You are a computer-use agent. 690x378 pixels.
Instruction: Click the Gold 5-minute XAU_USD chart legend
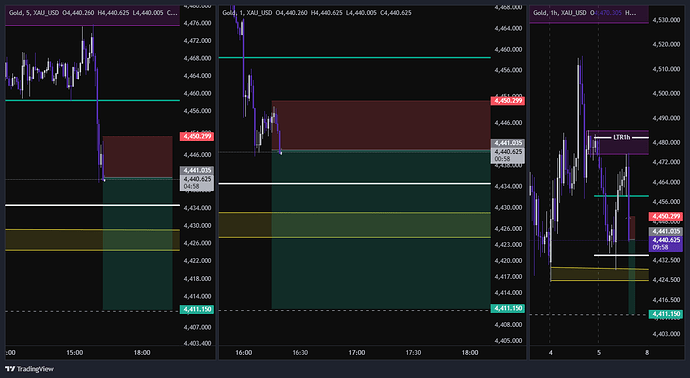click(x=93, y=13)
